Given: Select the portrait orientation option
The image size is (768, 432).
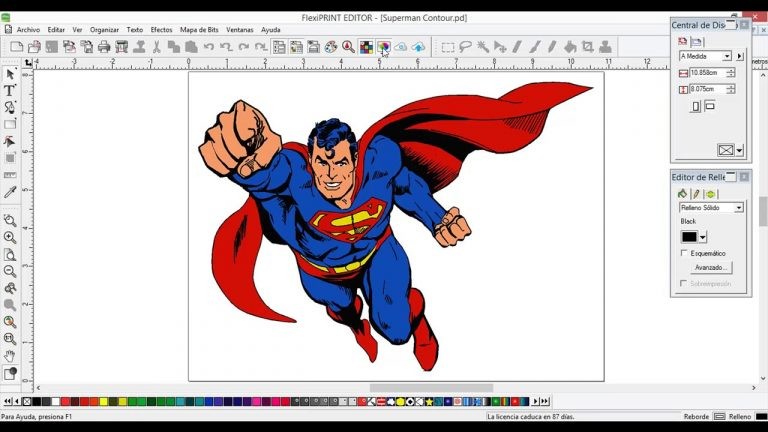Looking at the screenshot, I should [x=696, y=106].
